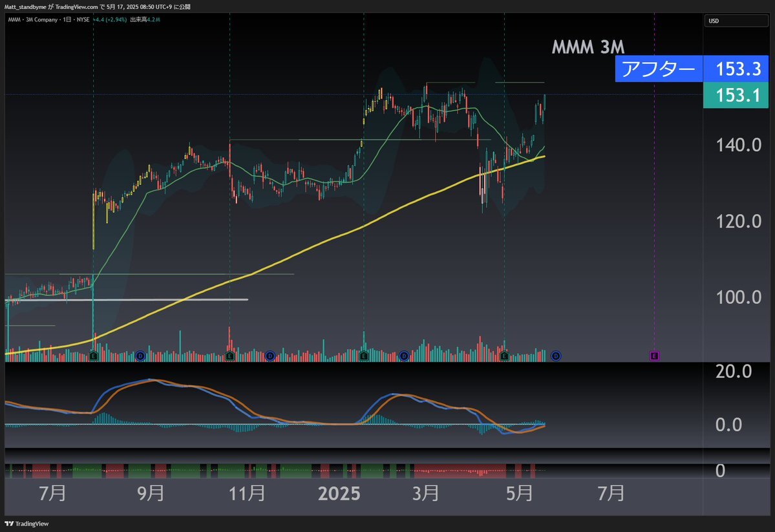
Task: Click the 9月 time axis label
Action: [150, 493]
